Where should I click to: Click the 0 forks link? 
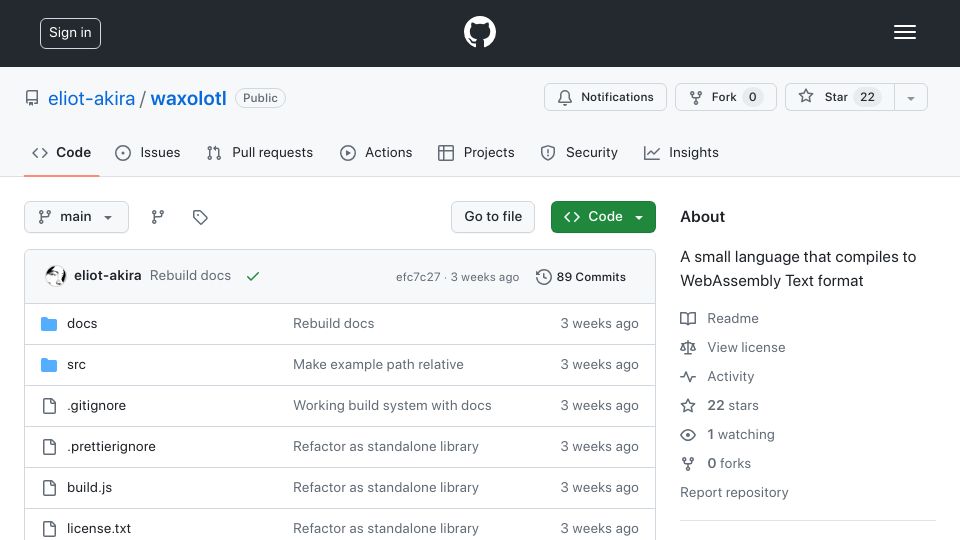pyautogui.click(x=729, y=463)
